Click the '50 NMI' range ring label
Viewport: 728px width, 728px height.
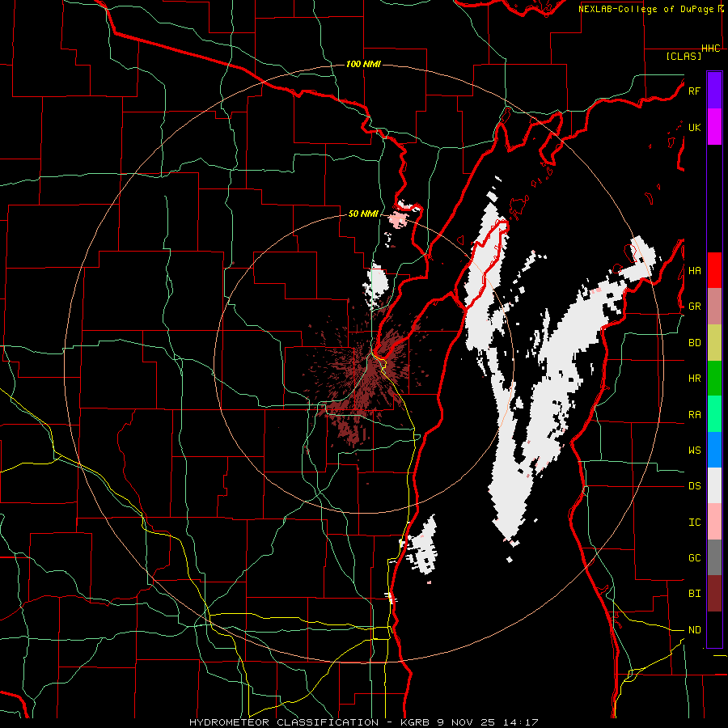[x=363, y=214]
